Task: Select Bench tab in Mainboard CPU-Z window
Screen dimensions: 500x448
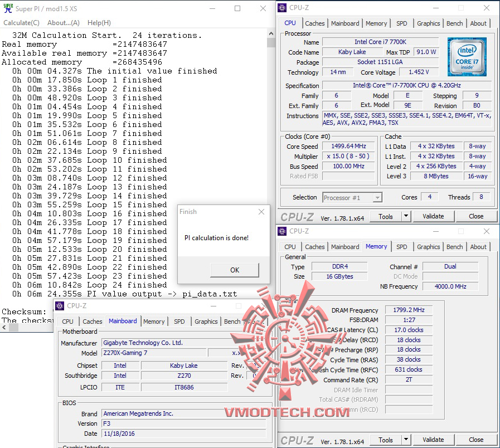Action: 232,322
